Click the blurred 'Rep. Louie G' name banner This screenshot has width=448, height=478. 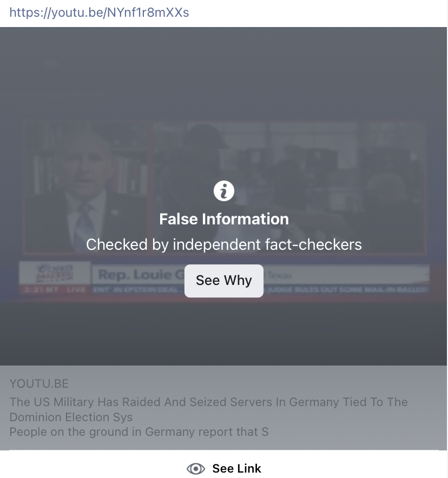point(140,275)
